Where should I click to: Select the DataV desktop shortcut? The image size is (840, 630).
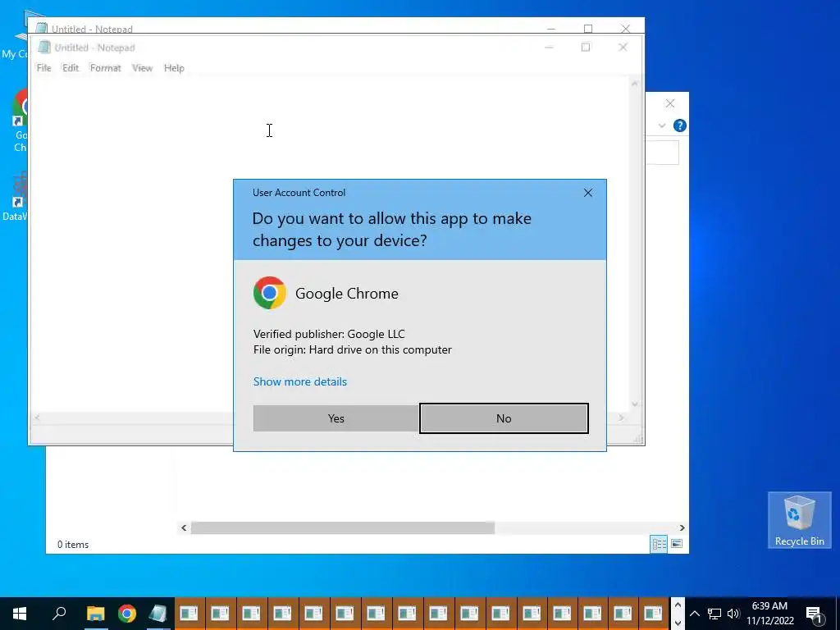click(x=14, y=197)
